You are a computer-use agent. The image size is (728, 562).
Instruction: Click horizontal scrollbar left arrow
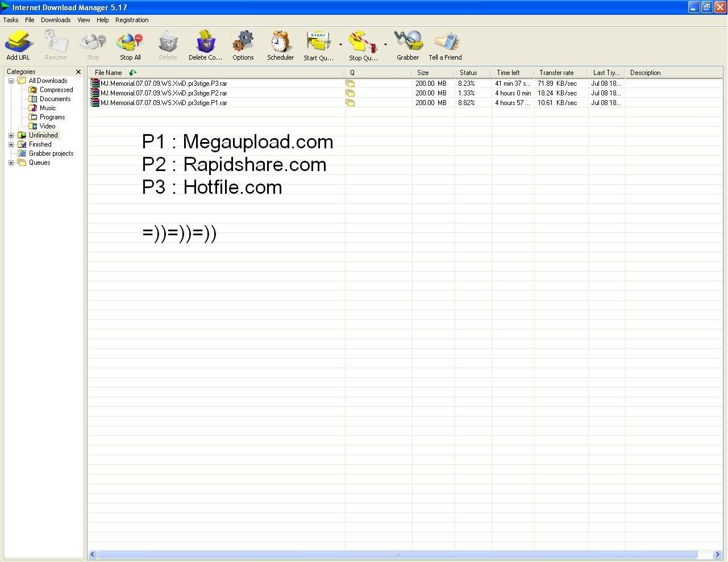(x=93, y=555)
